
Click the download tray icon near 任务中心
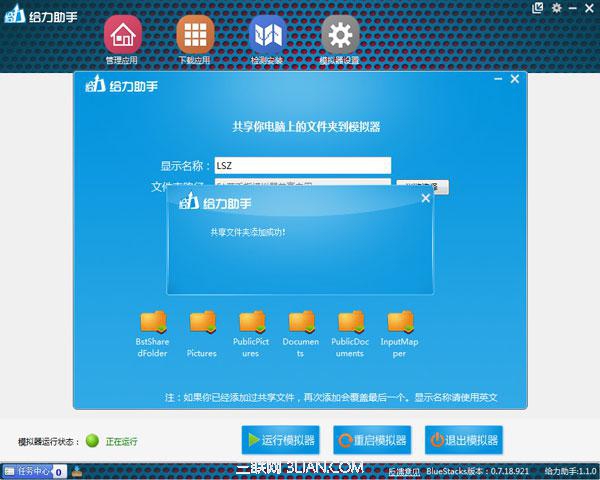(77, 471)
